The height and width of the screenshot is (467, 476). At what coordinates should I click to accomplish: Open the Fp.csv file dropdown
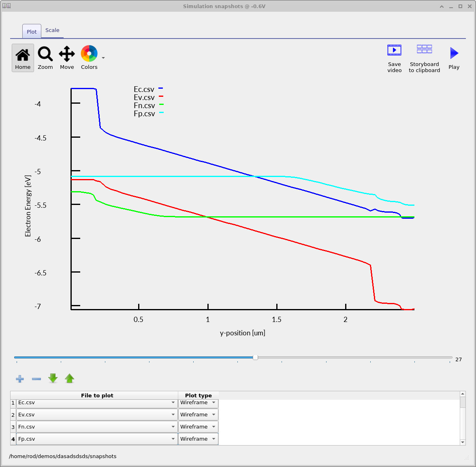(x=96, y=439)
